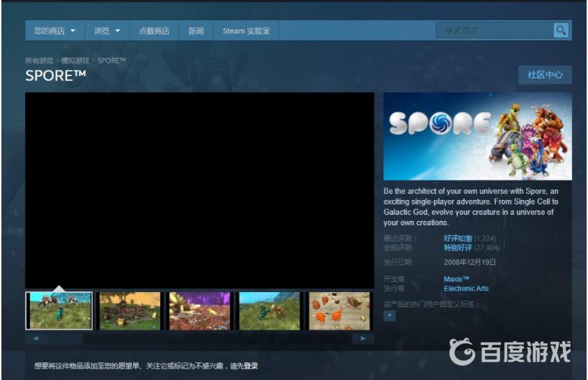Image resolution: width=588 pixels, height=380 pixels.
Task: Click the plus tag button
Action: click(389, 316)
